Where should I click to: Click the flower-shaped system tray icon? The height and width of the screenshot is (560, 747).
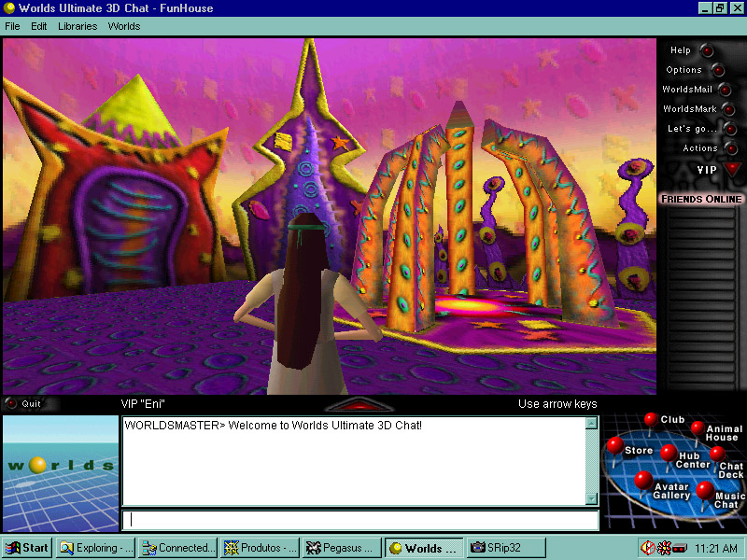[664, 548]
